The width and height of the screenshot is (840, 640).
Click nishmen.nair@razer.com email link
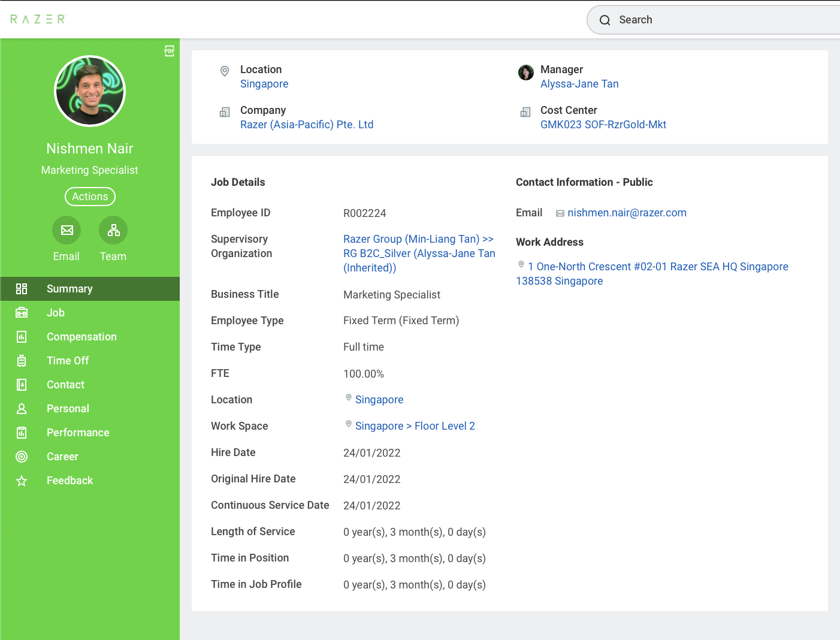click(627, 213)
